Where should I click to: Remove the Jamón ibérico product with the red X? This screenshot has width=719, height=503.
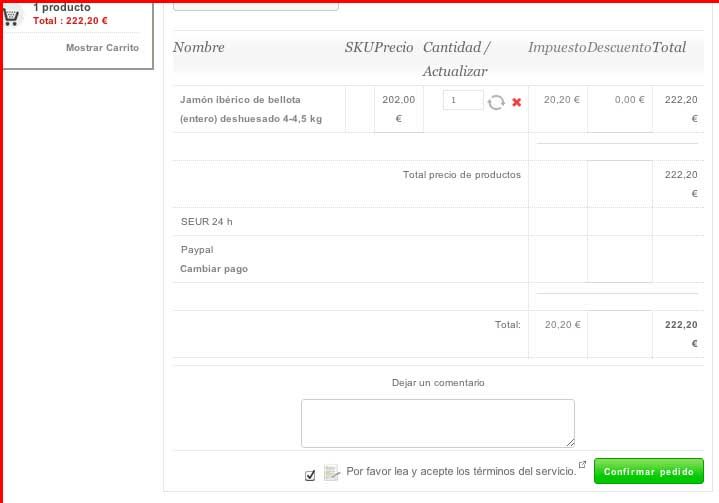click(516, 102)
